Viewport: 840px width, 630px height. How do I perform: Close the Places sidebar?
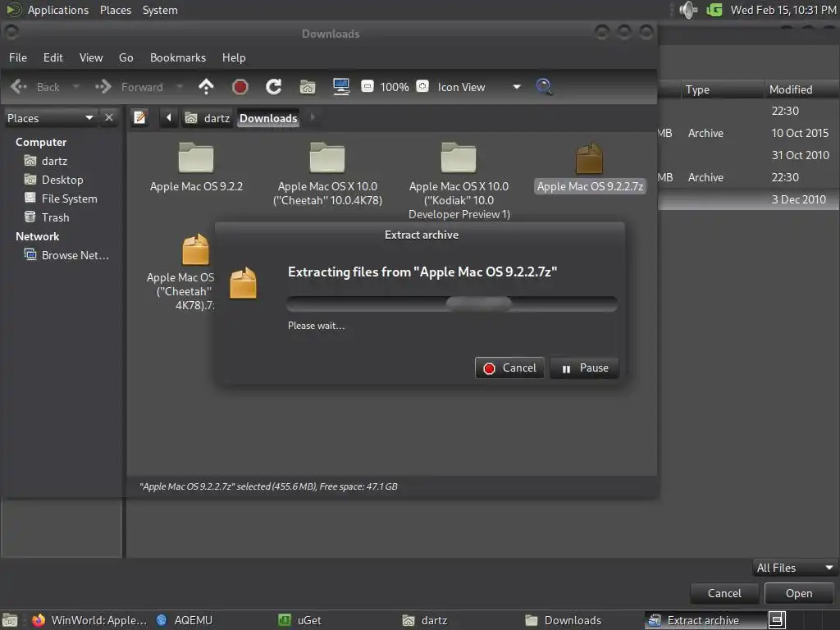coord(109,117)
